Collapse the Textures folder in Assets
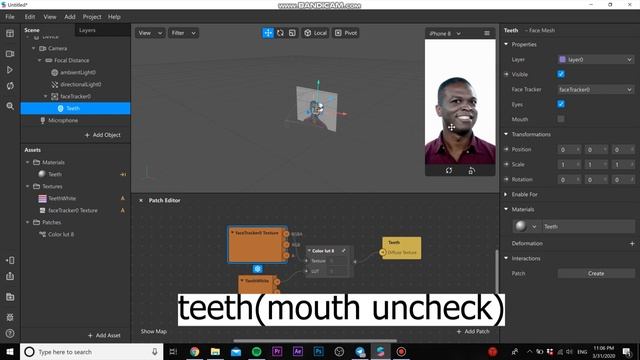 pyautogui.click(x=27, y=186)
